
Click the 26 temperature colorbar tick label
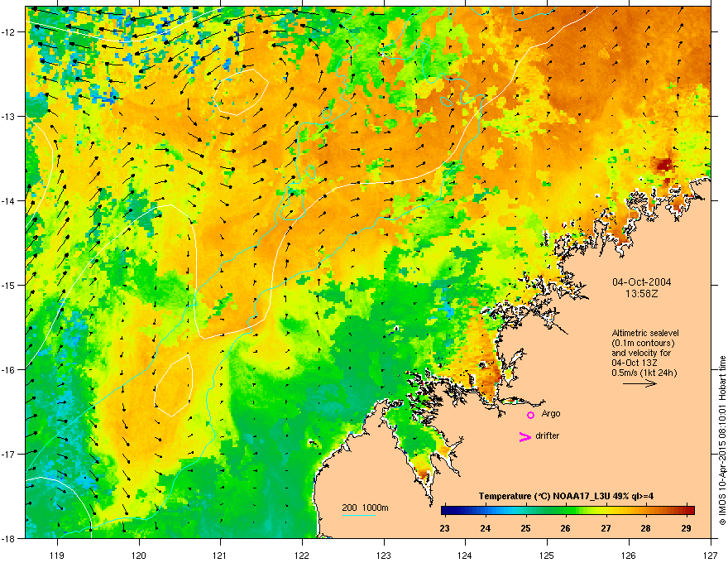point(565,528)
